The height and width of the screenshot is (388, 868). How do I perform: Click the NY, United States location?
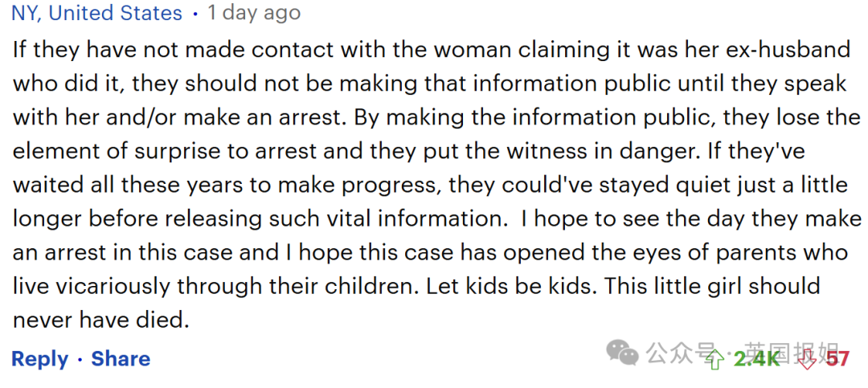click(96, 14)
